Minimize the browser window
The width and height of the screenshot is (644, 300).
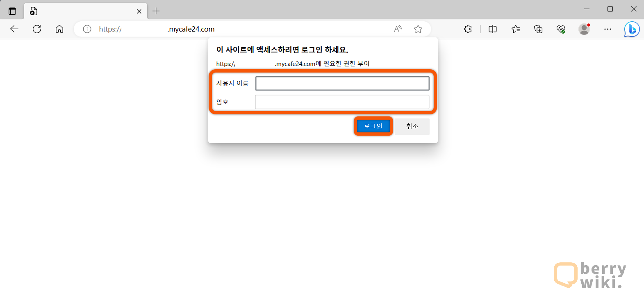pos(587,9)
